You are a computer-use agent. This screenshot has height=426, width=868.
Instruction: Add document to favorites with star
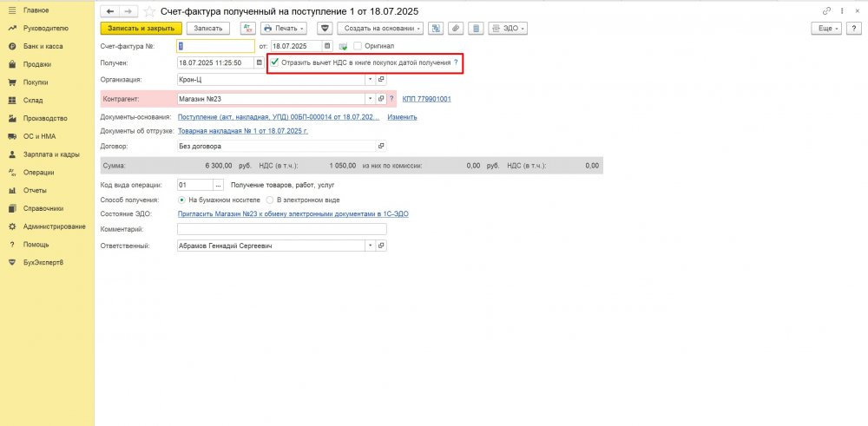tap(148, 11)
